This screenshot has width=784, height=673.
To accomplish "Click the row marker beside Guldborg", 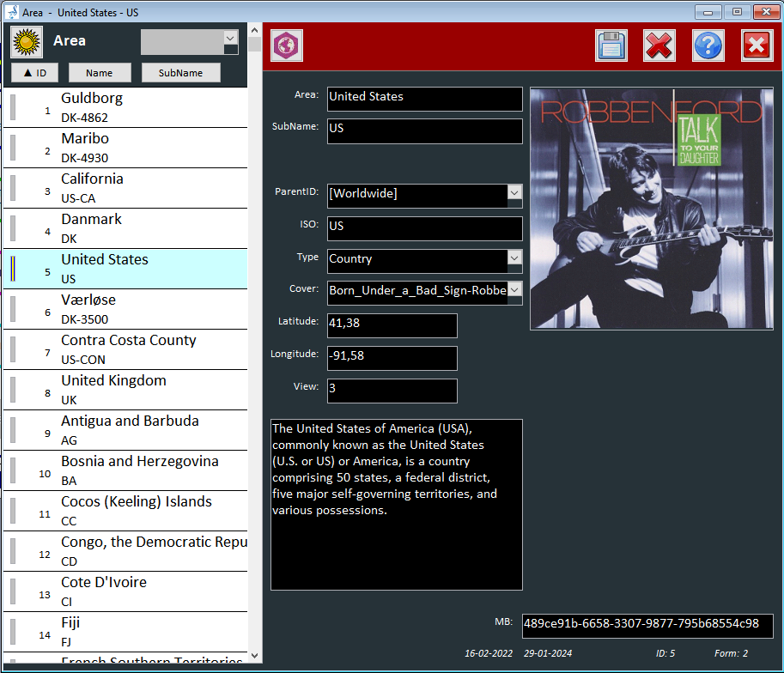I will coord(13,107).
